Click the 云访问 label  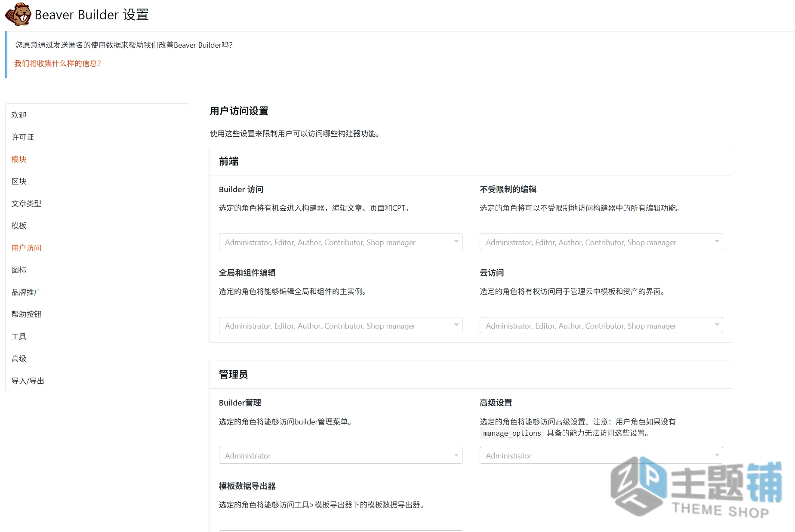click(x=492, y=273)
